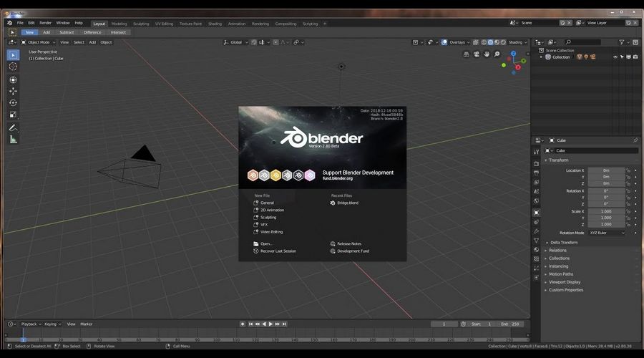Toggle the snap magnet in viewport header
Viewport: 644px width, 358px height.
click(x=254, y=42)
